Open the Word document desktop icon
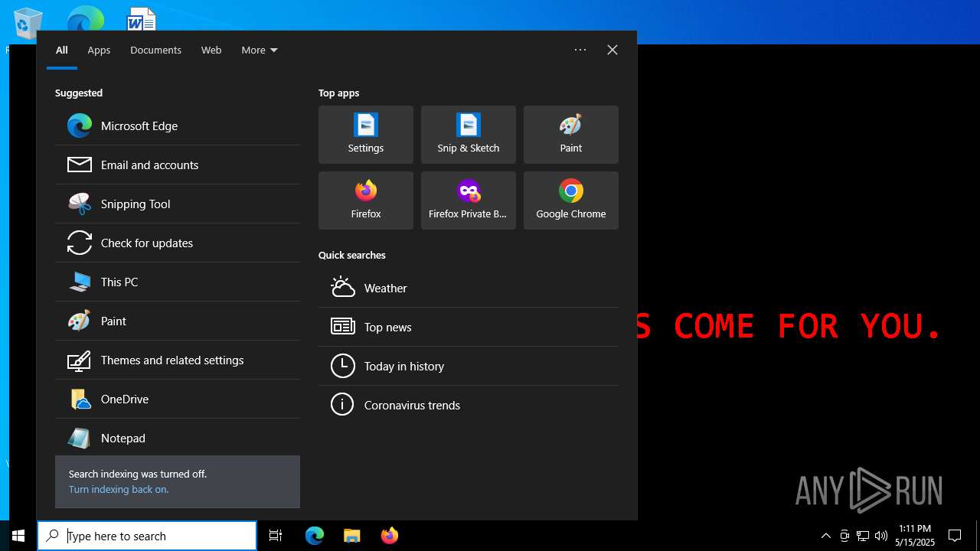Image resolution: width=980 pixels, height=551 pixels. (x=142, y=19)
